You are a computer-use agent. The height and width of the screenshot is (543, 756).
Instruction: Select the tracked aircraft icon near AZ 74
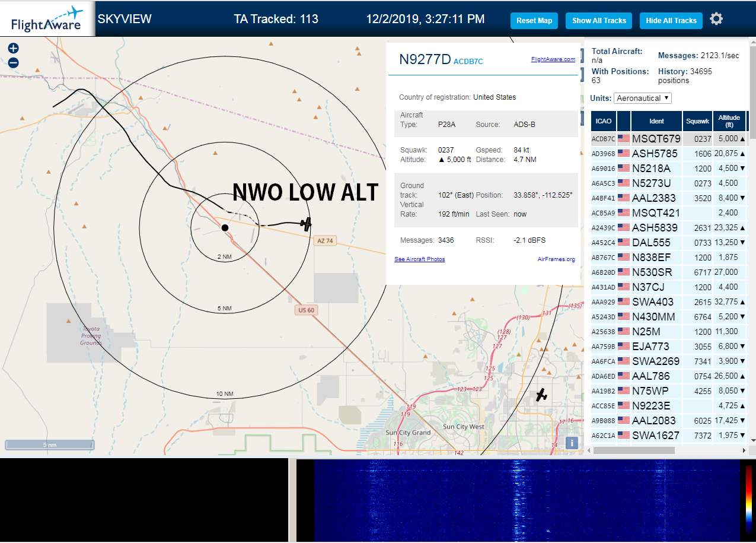306,224
